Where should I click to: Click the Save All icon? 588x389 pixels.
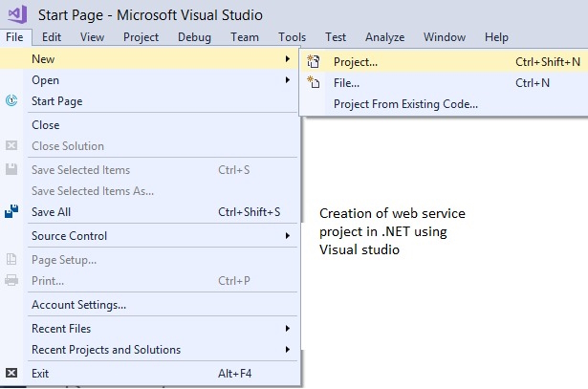[11, 212]
